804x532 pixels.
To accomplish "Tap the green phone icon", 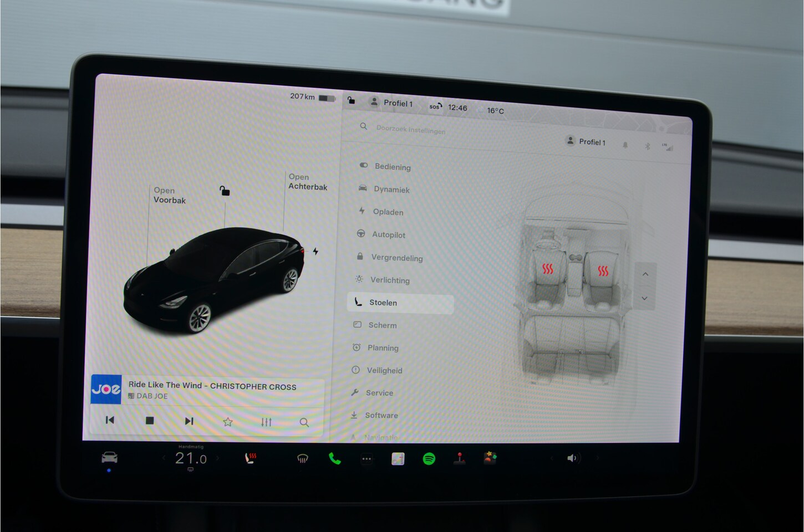I will (334, 458).
